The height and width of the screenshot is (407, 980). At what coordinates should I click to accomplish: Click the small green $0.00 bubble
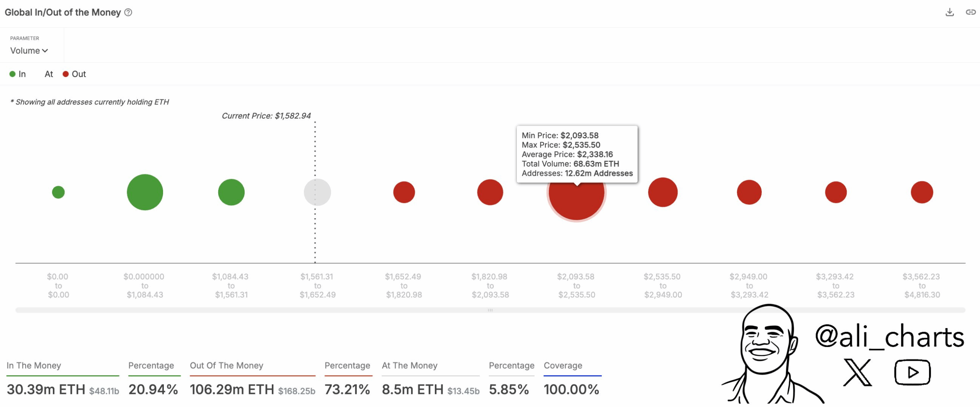58,192
